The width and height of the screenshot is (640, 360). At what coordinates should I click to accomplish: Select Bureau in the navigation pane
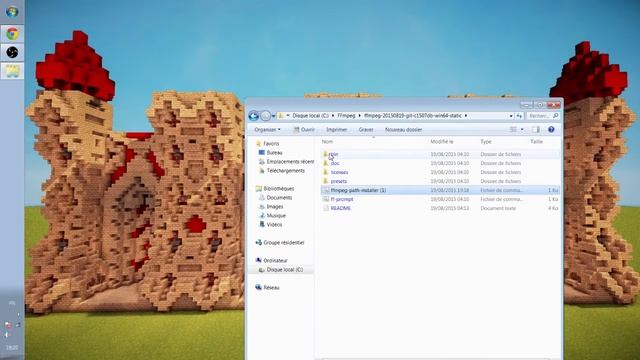pyautogui.click(x=274, y=153)
